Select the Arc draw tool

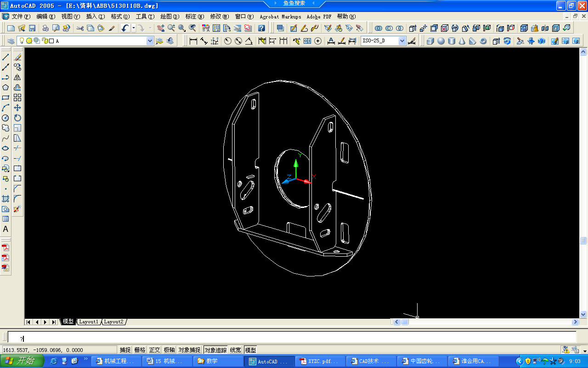pos(6,108)
